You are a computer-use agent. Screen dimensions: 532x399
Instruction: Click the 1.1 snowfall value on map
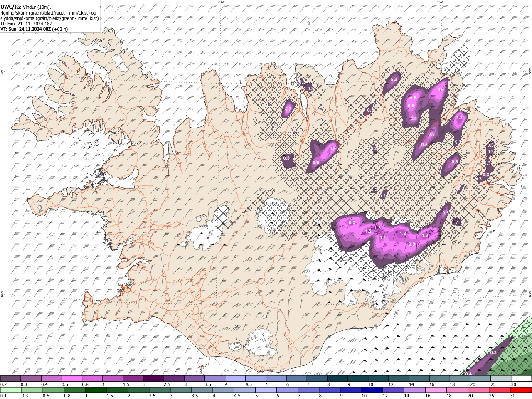383,238
